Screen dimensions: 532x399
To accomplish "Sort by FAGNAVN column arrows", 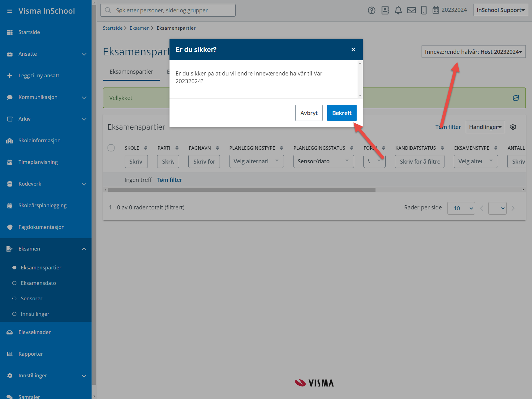I will (217, 148).
